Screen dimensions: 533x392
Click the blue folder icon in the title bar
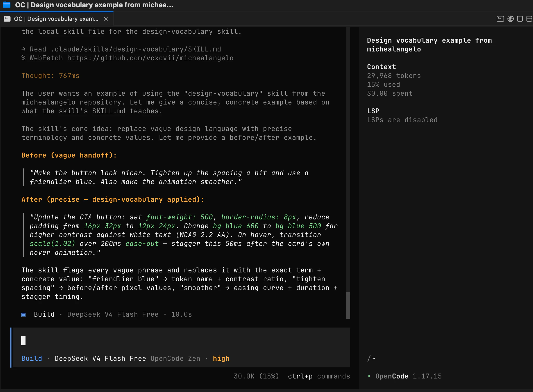click(7, 5)
